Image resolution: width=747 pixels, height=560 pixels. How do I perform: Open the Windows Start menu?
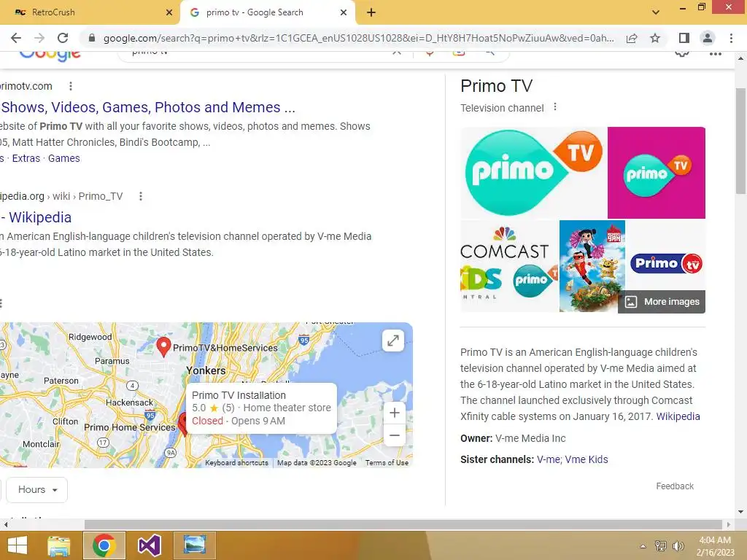18,545
